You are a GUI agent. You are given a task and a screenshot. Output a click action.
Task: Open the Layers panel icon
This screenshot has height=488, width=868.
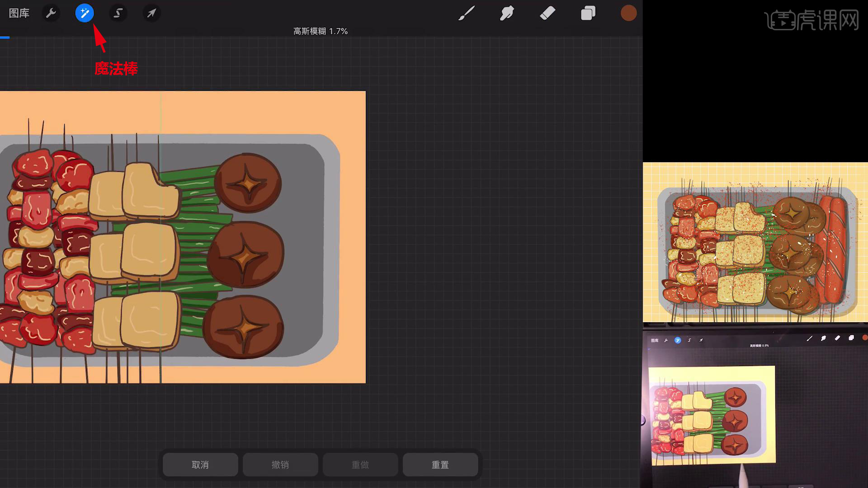[x=588, y=13]
